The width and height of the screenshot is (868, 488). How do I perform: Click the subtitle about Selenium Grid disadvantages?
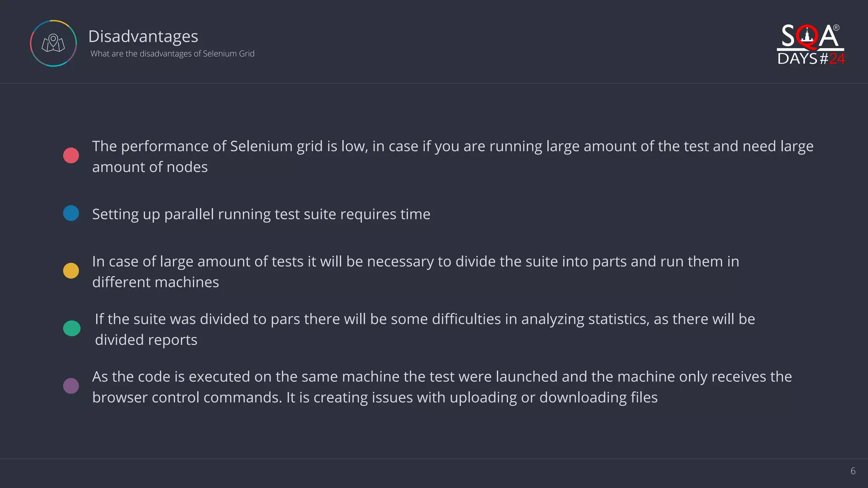click(x=172, y=54)
